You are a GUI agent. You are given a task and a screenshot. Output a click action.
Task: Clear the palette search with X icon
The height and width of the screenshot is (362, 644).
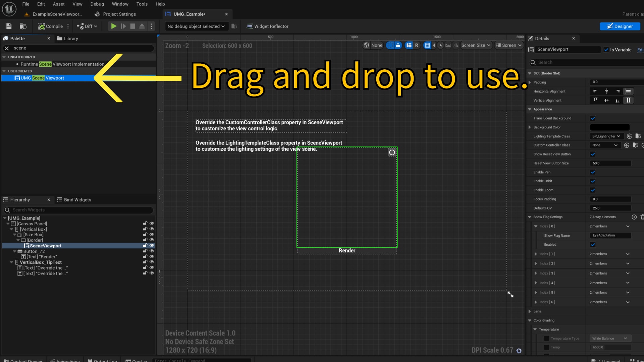pyautogui.click(x=7, y=48)
